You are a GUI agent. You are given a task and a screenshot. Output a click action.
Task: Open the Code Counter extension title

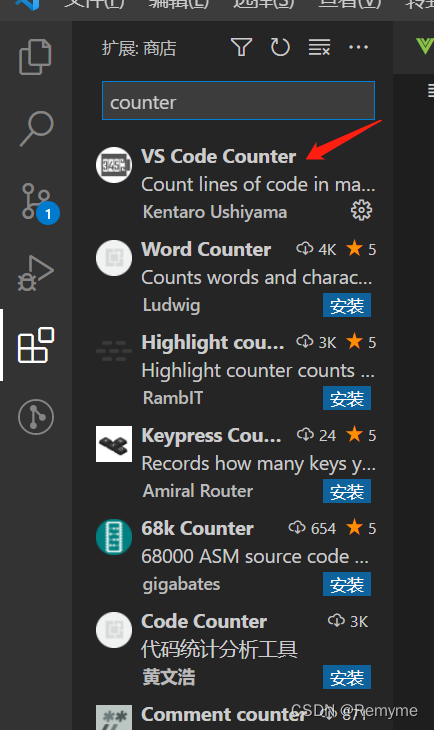coord(204,622)
